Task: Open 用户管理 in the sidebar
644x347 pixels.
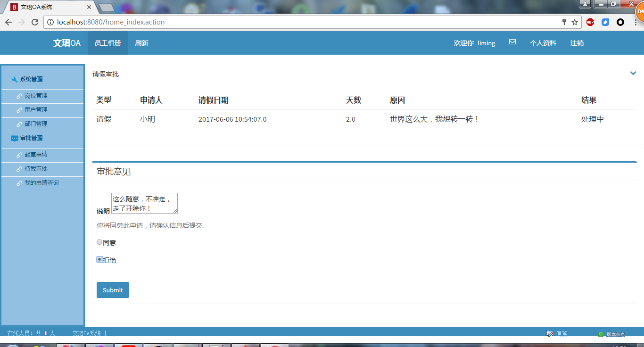Action: [36, 110]
